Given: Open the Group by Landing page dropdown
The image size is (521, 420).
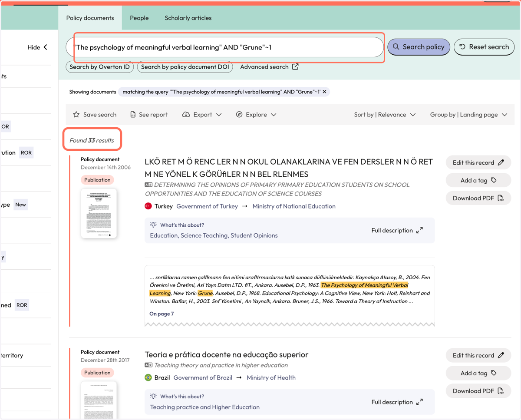Looking at the screenshot, I should [468, 115].
